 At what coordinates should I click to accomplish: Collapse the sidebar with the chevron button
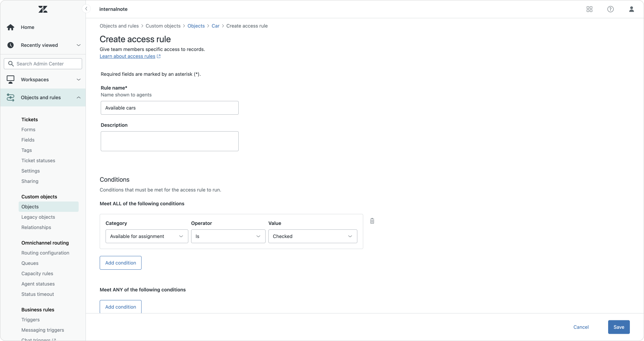pyautogui.click(x=86, y=9)
